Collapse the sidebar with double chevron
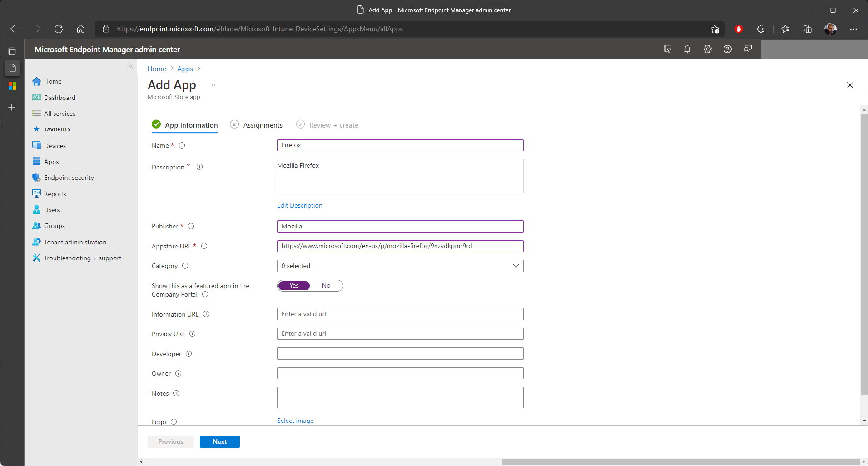 coord(130,66)
